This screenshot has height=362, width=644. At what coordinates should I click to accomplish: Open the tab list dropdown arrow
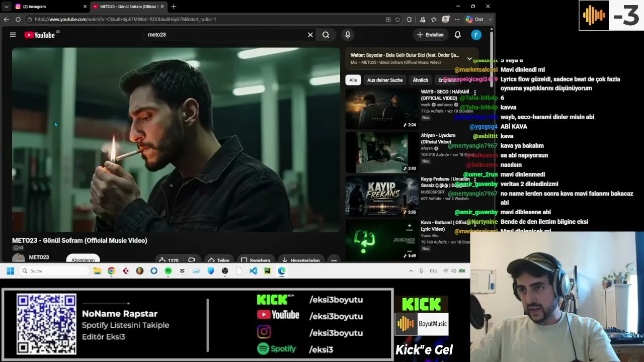(7, 7)
